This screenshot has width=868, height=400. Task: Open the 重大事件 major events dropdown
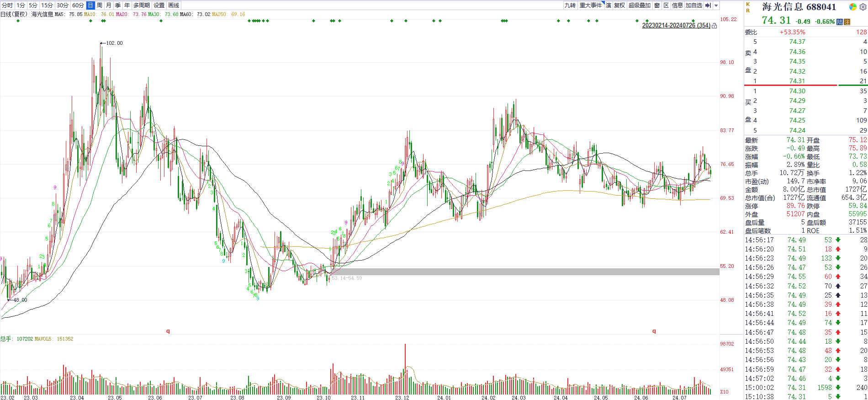tap(592, 5)
